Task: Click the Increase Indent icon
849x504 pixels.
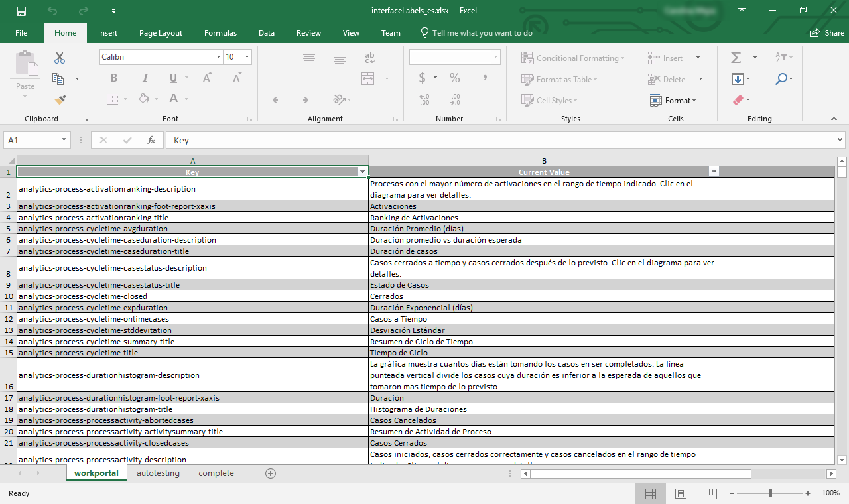Action: pos(308,99)
